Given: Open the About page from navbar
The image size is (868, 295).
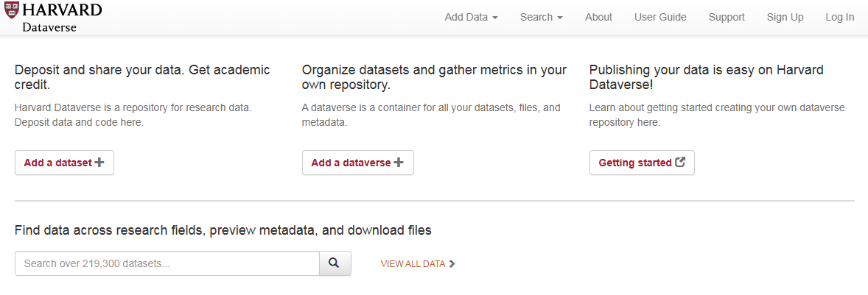Looking at the screenshot, I should click(598, 17).
